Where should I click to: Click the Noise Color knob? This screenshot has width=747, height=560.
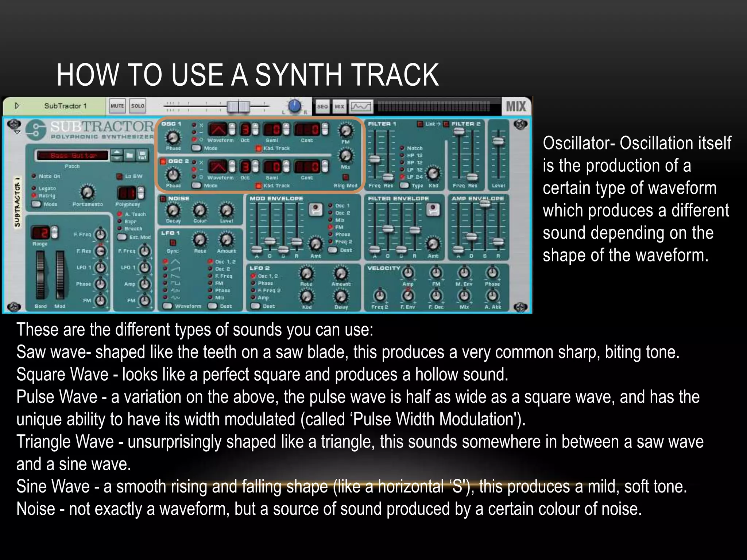pos(200,210)
